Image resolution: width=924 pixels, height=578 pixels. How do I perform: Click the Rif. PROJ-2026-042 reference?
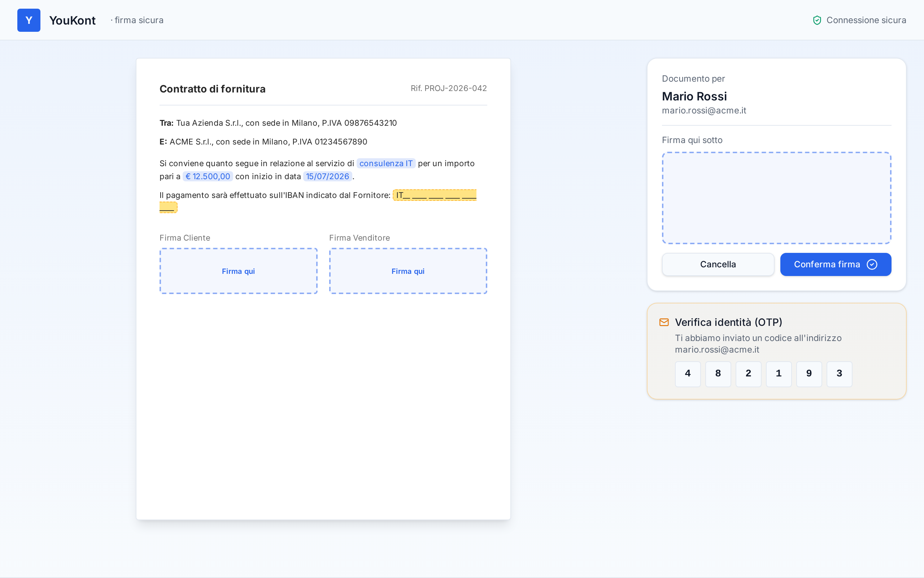449,88
